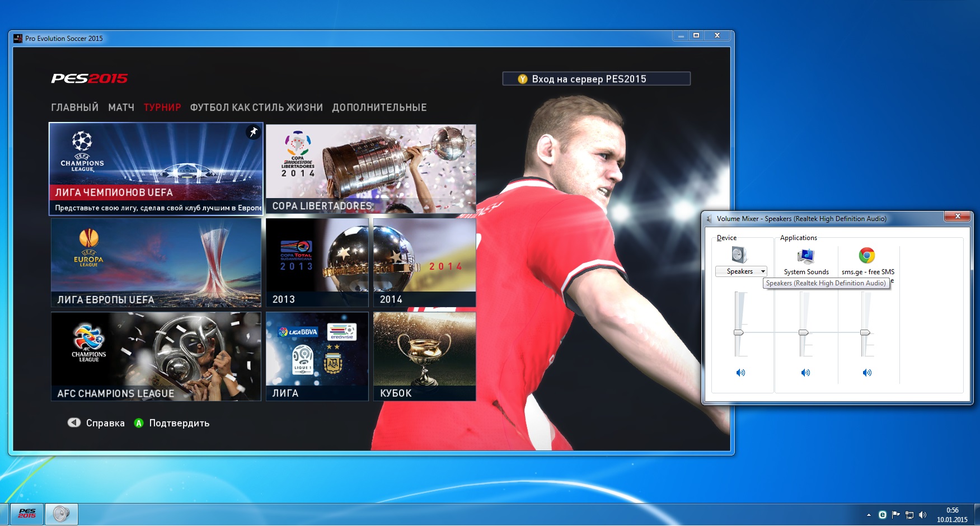Image resolution: width=980 pixels, height=526 pixels.
Task: Switch to the ГЛАВНЫЙ tab
Action: (x=74, y=107)
